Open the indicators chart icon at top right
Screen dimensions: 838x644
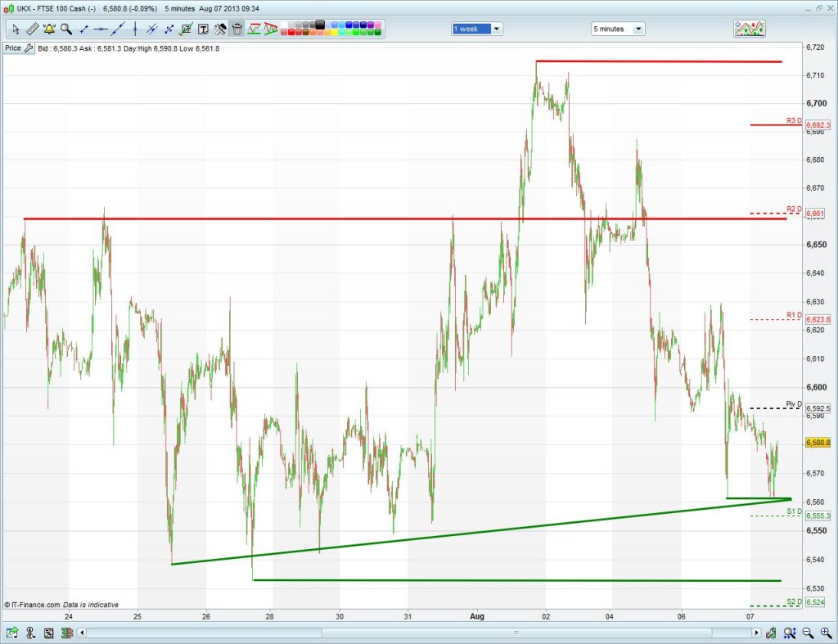(x=750, y=29)
